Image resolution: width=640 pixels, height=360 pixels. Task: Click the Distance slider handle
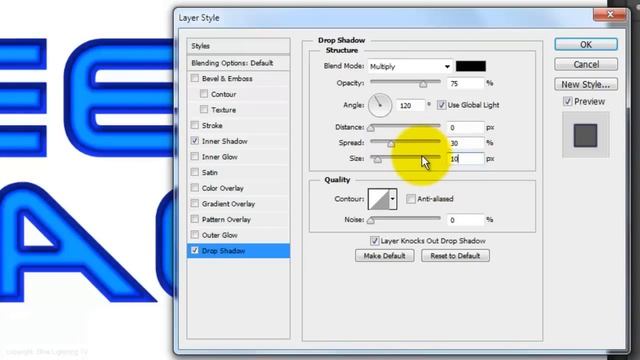click(x=371, y=128)
